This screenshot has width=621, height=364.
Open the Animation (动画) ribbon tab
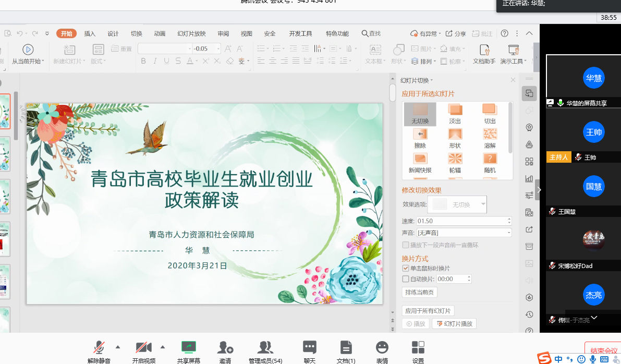160,34
